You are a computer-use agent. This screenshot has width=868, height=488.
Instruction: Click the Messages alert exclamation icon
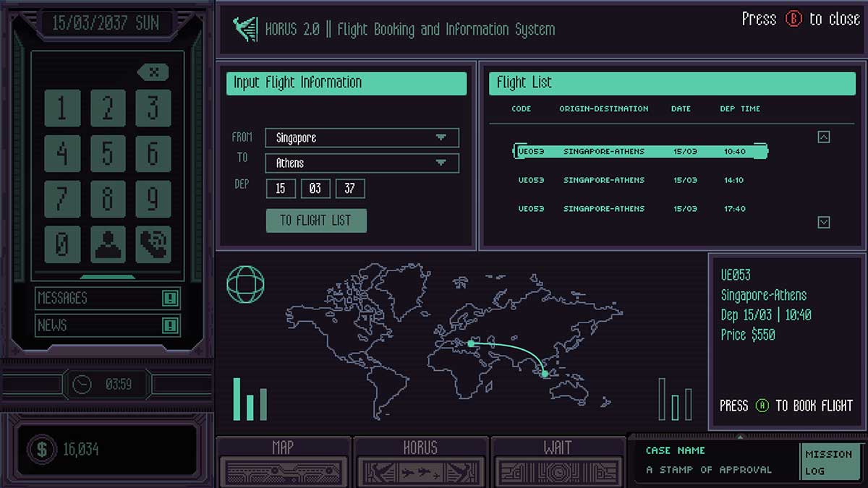[171, 298]
